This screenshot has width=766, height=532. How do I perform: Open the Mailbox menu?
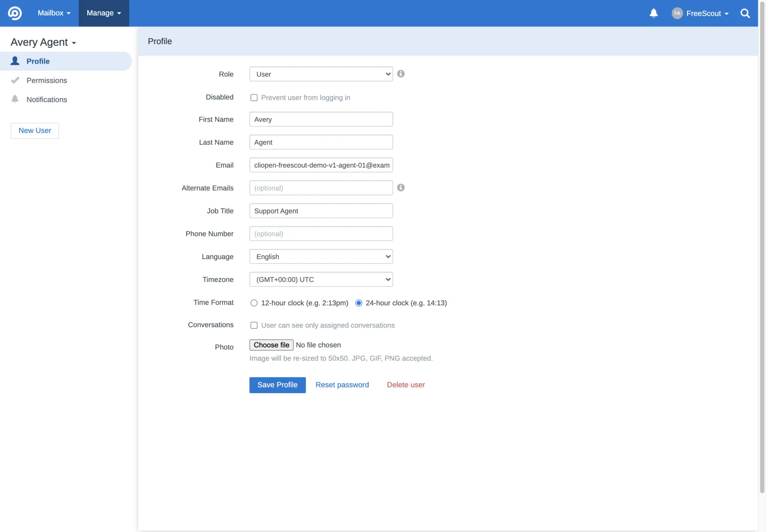pyautogui.click(x=54, y=13)
